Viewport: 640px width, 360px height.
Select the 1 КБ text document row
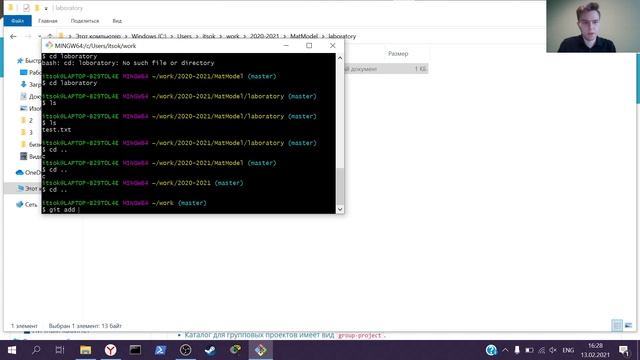tap(386, 69)
